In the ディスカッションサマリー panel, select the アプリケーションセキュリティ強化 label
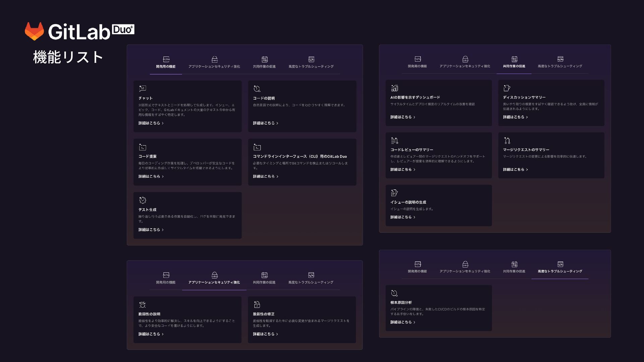644x362 pixels. [465, 66]
